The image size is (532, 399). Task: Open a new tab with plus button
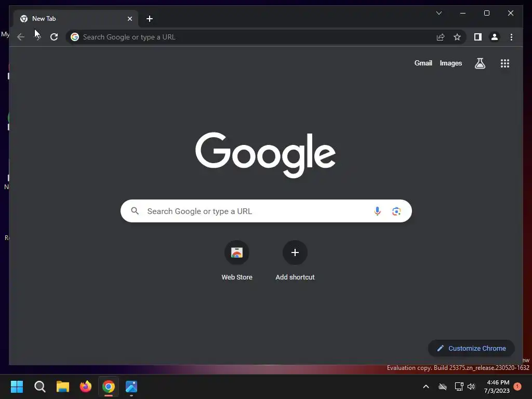point(150,19)
